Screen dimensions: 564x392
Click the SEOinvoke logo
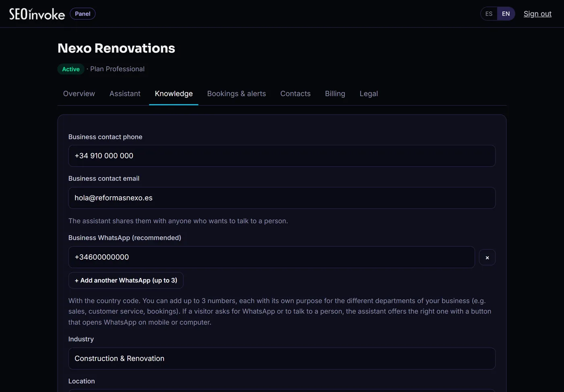coord(37,14)
